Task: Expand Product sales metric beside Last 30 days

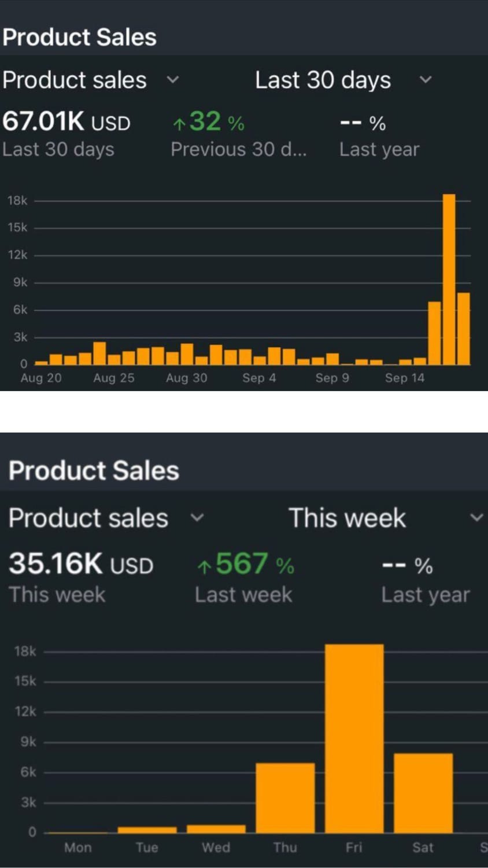Action: point(172,80)
